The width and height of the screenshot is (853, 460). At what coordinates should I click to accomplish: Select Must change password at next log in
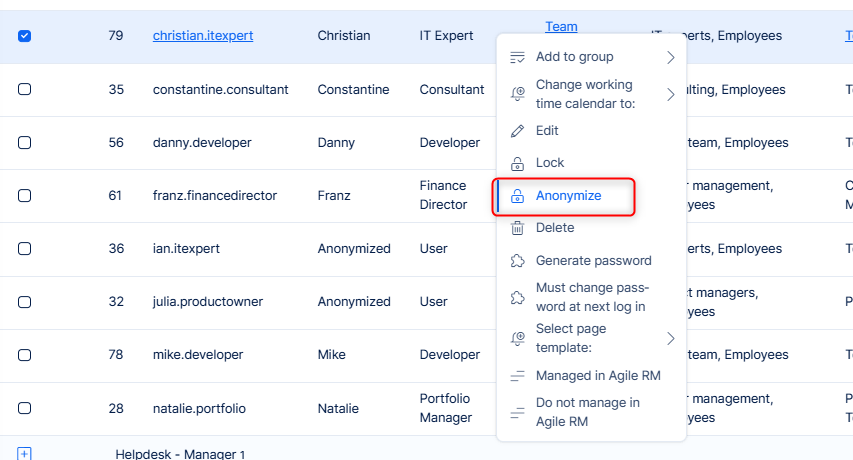(590, 297)
